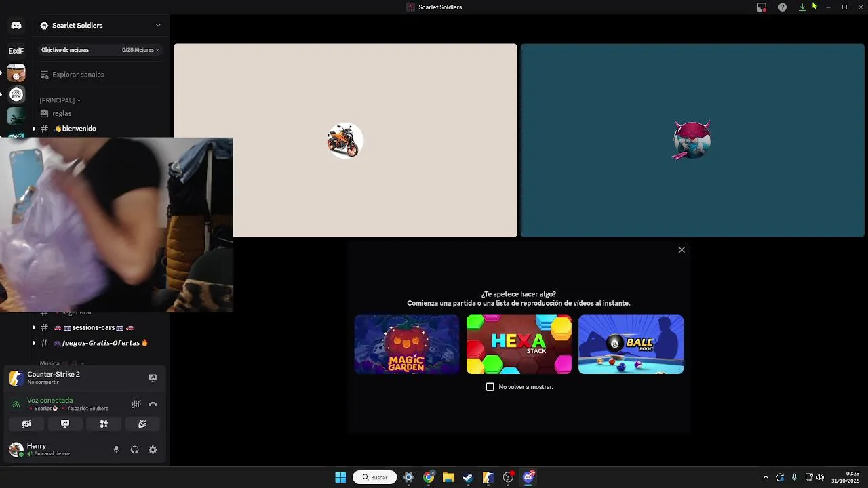This screenshot has width=868, height=488.
Task: Open Discord help icon
Action: pos(783,7)
